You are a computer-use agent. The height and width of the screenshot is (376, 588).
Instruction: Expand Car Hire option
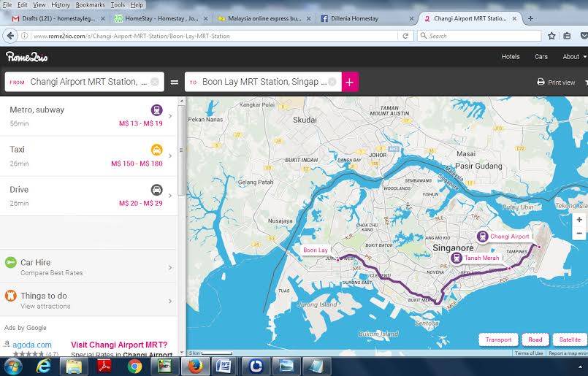pos(170,268)
